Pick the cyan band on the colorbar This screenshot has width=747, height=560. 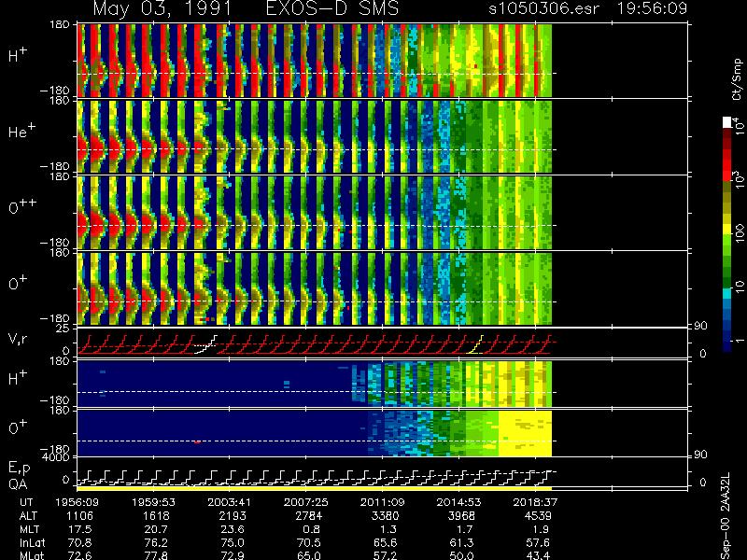(727, 294)
